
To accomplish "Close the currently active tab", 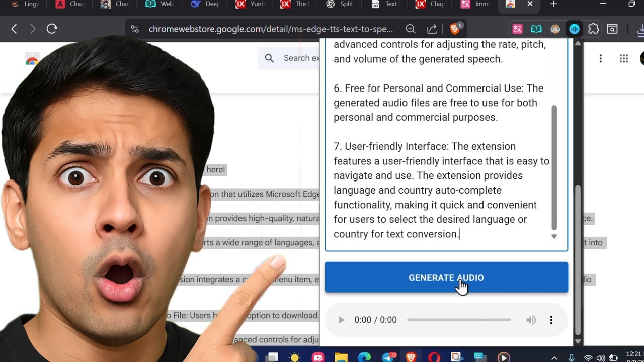I will click(530, 4).
